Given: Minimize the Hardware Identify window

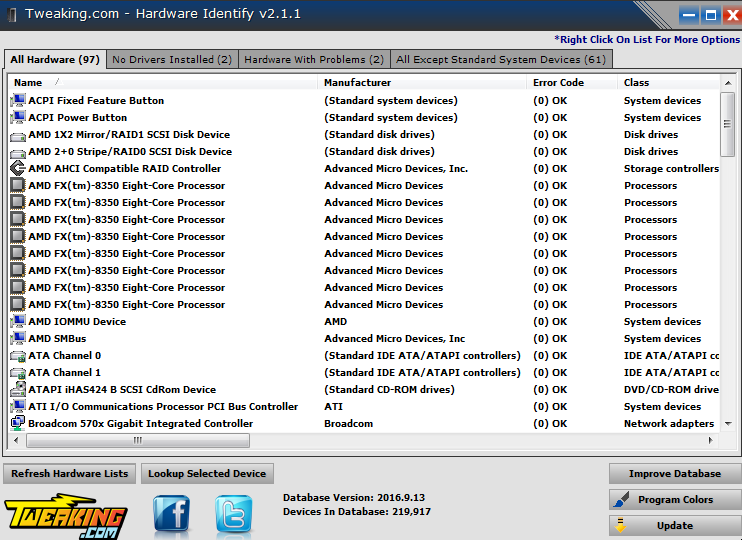Looking at the screenshot, I should click(x=689, y=16).
